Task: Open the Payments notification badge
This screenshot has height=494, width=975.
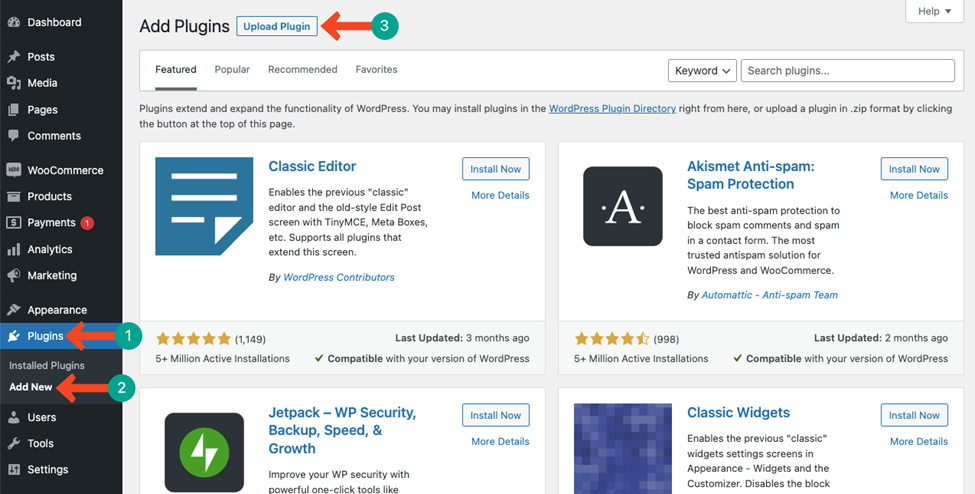Action: (87, 223)
